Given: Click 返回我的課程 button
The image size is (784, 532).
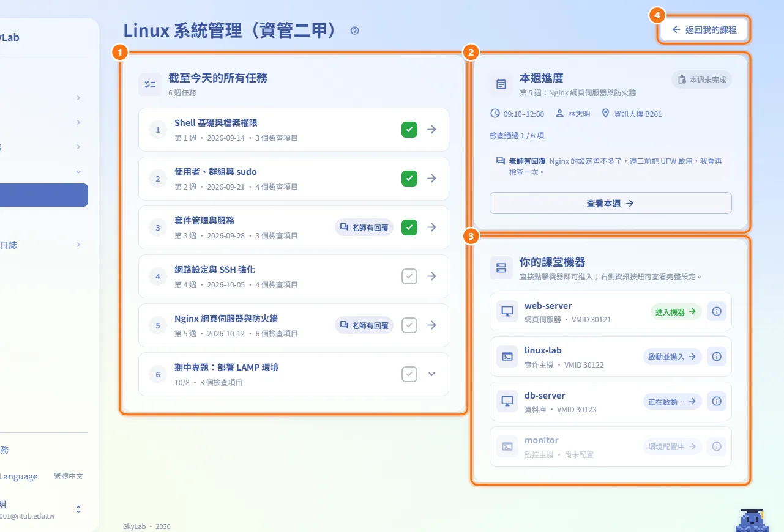Looking at the screenshot, I should point(704,29).
